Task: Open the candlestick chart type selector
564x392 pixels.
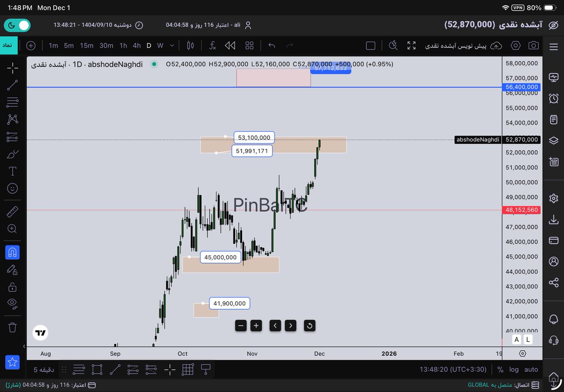Action: click(190, 46)
